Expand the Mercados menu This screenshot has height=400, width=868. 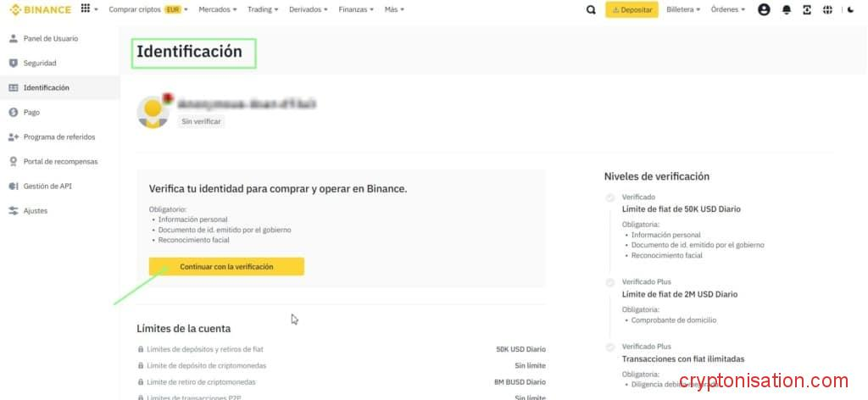coord(216,9)
